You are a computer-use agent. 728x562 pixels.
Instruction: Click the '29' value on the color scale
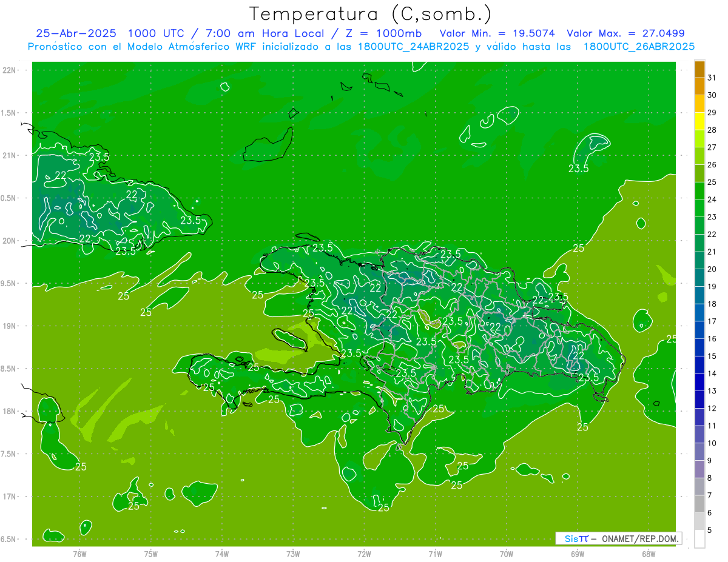712,113
